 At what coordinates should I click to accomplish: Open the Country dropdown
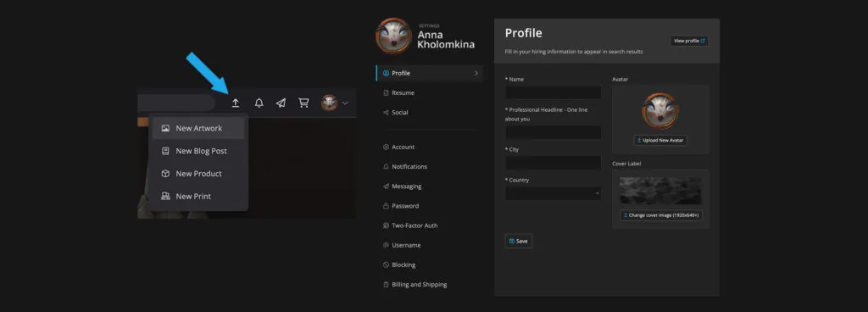[553, 193]
